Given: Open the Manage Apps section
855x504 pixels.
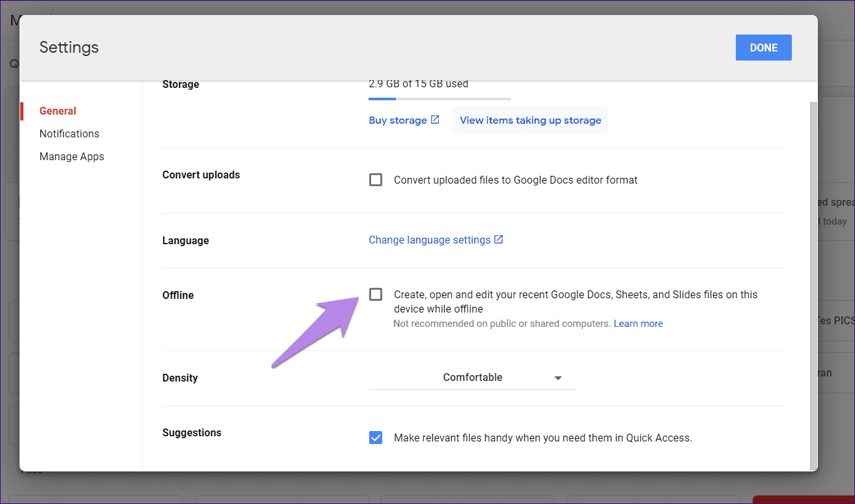Looking at the screenshot, I should (x=72, y=156).
